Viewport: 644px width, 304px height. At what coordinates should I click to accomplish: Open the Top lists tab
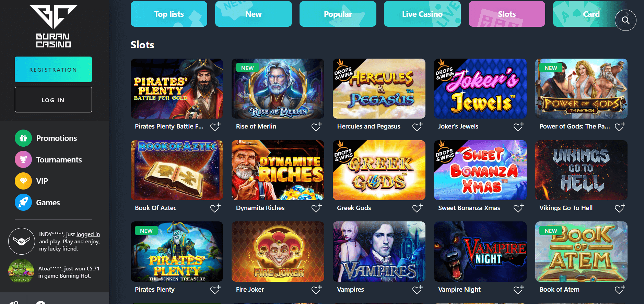coord(169,14)
